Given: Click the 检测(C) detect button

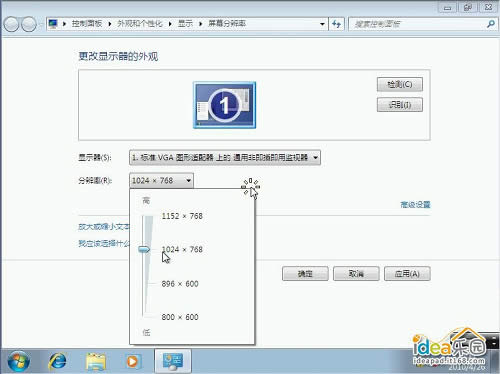Looking at the screenshot, I should [x=400, y=84].
